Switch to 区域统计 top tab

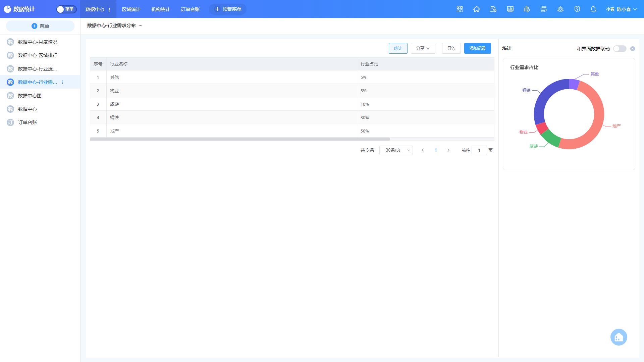[x=131, y=9]
